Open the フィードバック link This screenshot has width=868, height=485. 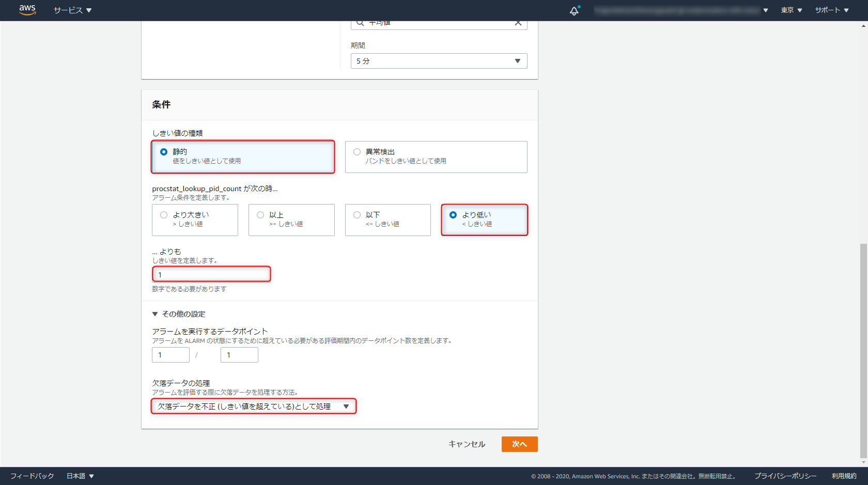(32, 476)
